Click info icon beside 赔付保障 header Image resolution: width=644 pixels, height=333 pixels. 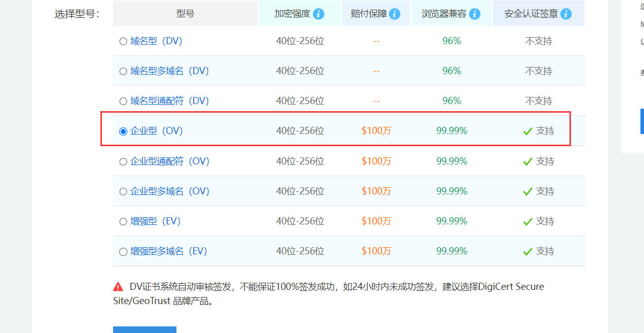(395, 14)
